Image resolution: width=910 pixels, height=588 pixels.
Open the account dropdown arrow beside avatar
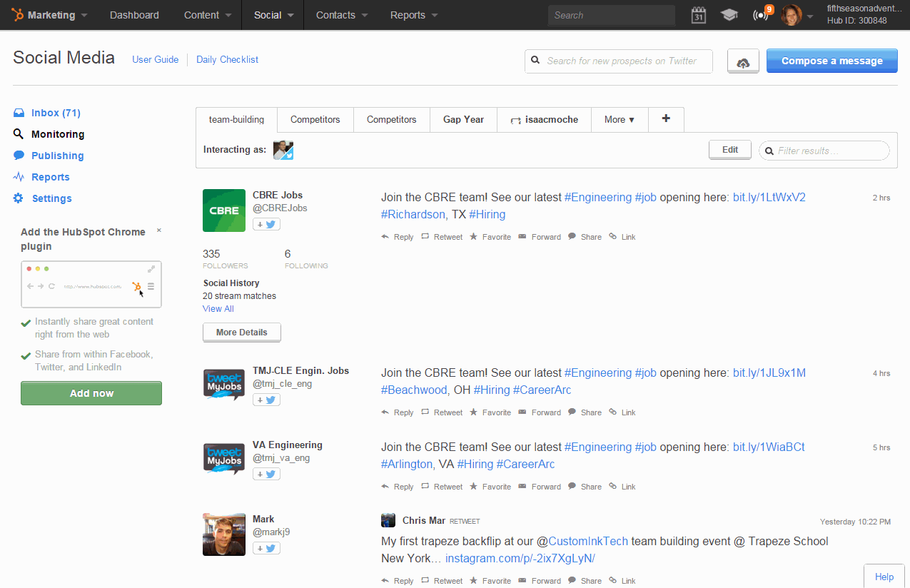pyautogui.click(x=810, y=16)
